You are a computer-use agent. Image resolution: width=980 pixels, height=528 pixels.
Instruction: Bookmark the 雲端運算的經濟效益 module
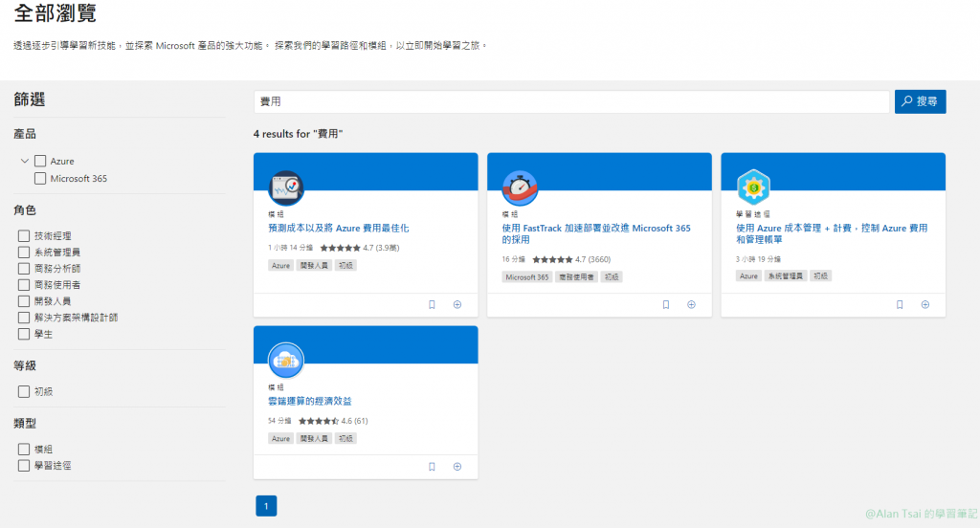[x=432, y=467]
